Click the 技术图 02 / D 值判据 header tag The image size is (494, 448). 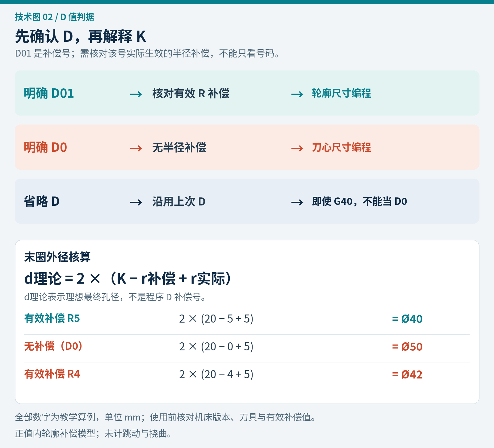click(x=54, y=17)
